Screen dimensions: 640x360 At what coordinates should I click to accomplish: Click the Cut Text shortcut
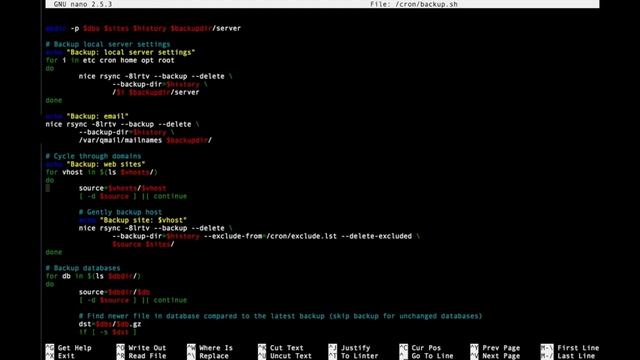[281, 348]
